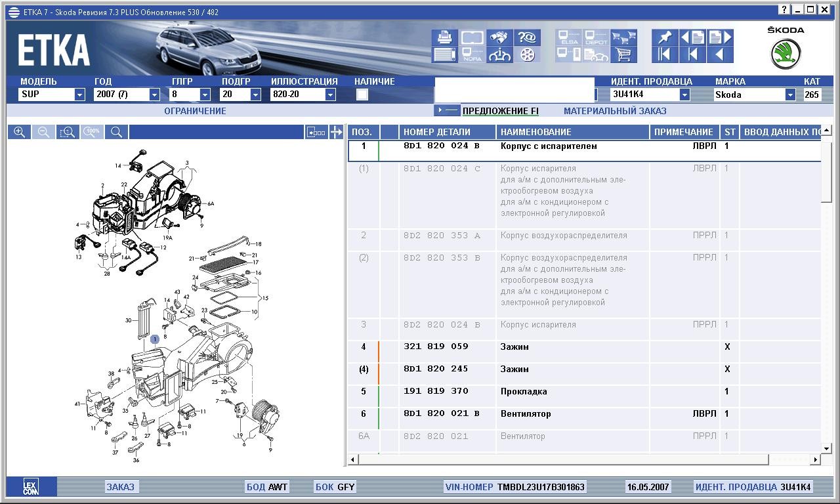Click the pushpin bookmark icon
840x504 pixels.
664,37
